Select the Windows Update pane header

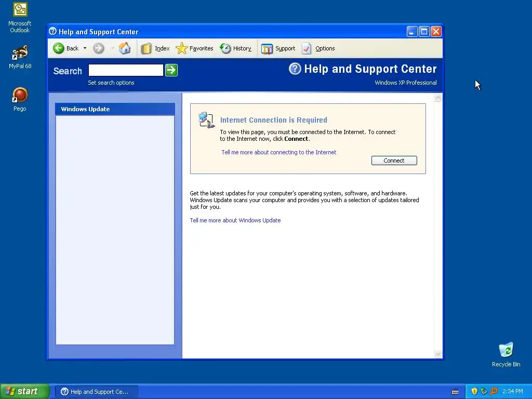tap(115, 109)
